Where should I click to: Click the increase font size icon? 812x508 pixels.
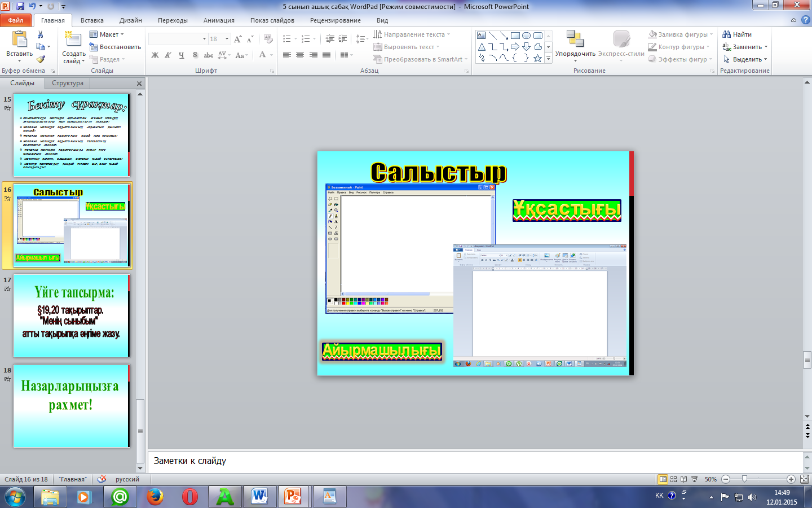pos(237,39)
